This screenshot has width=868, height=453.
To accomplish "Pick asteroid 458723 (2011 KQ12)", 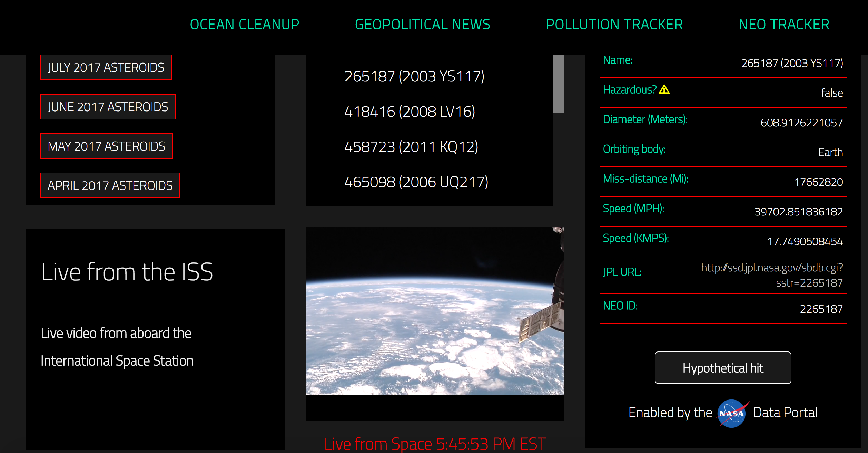I will pos(411,147).
